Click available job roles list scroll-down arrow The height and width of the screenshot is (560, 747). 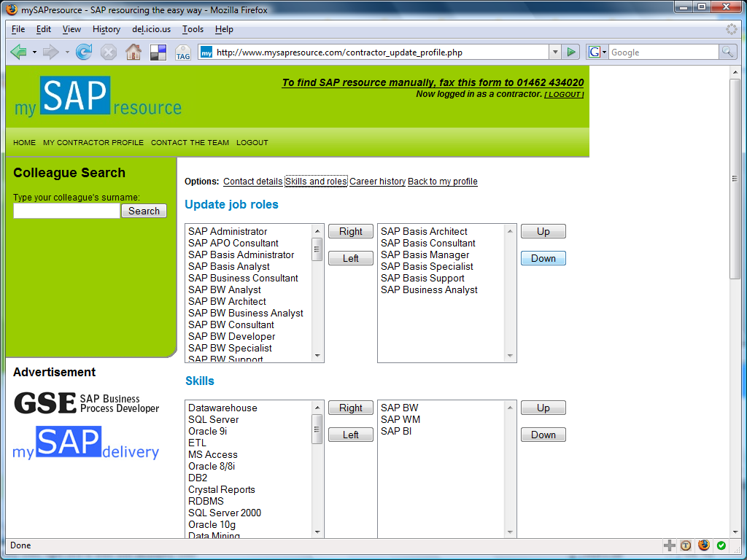[317, 356]
